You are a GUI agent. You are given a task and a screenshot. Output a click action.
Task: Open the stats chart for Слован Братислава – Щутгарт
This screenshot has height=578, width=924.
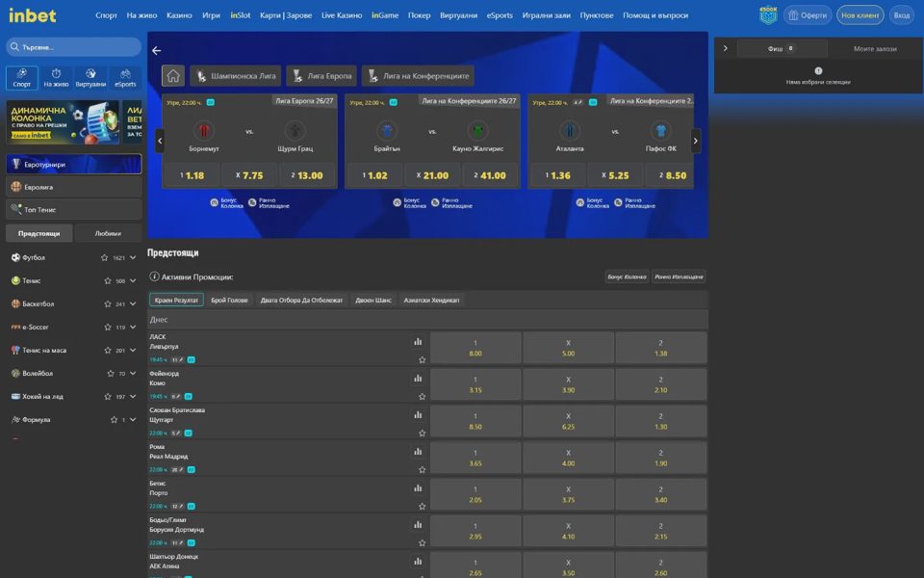(x=418, y=414)
